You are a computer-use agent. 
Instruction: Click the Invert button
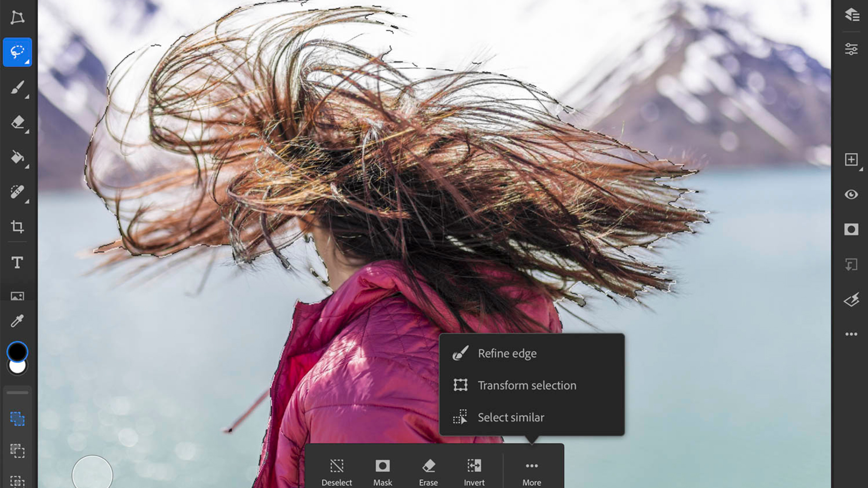[x=474, y=471]
